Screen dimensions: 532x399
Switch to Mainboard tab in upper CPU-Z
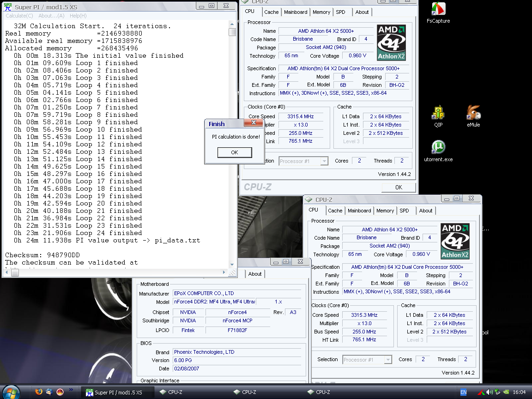tap(296, 12)
